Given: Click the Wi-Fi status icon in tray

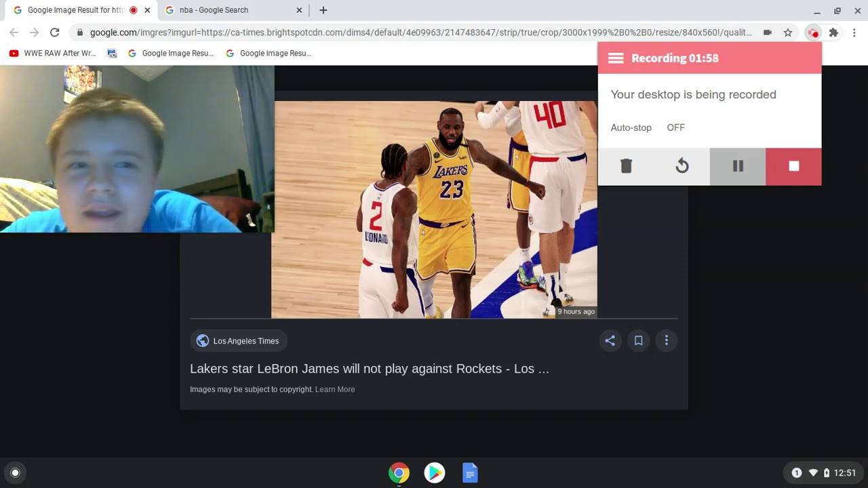Looking at the screenshot, I should point(813,473).
